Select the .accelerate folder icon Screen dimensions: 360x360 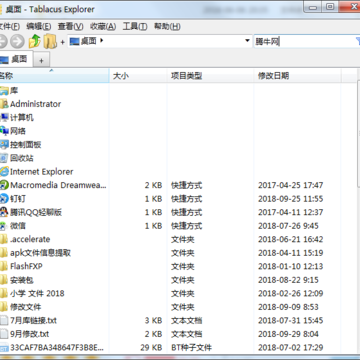point(4,239)
